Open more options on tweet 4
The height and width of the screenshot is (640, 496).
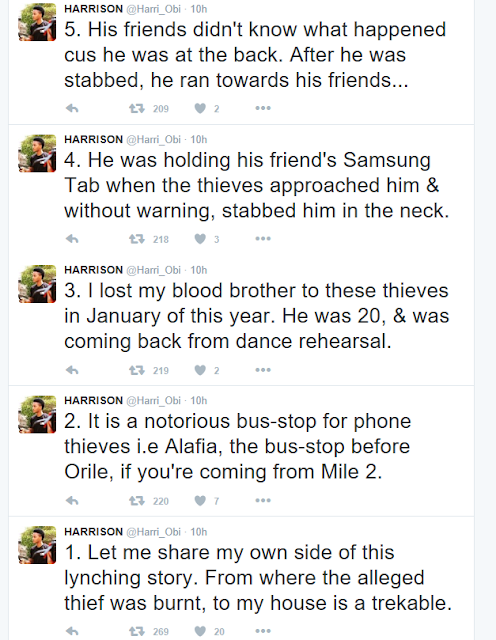coord(263,239)
